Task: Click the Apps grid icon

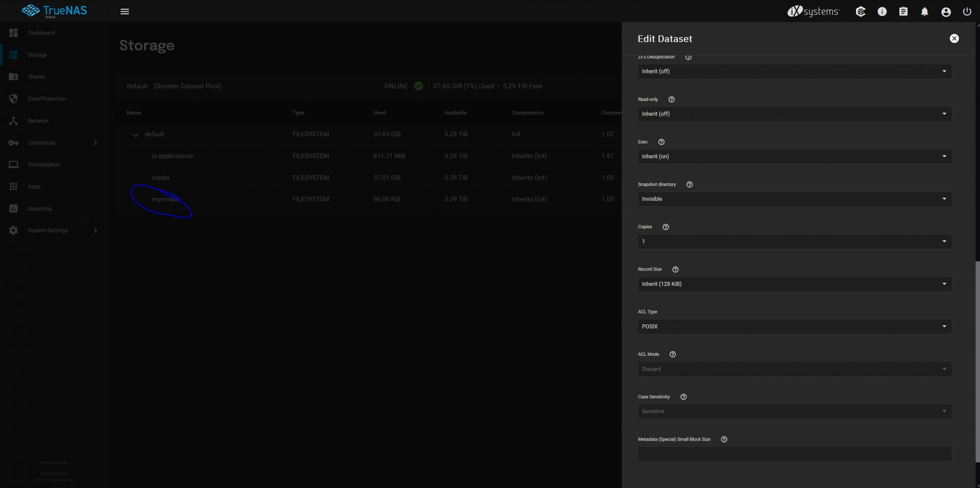Action: point(13,186)
